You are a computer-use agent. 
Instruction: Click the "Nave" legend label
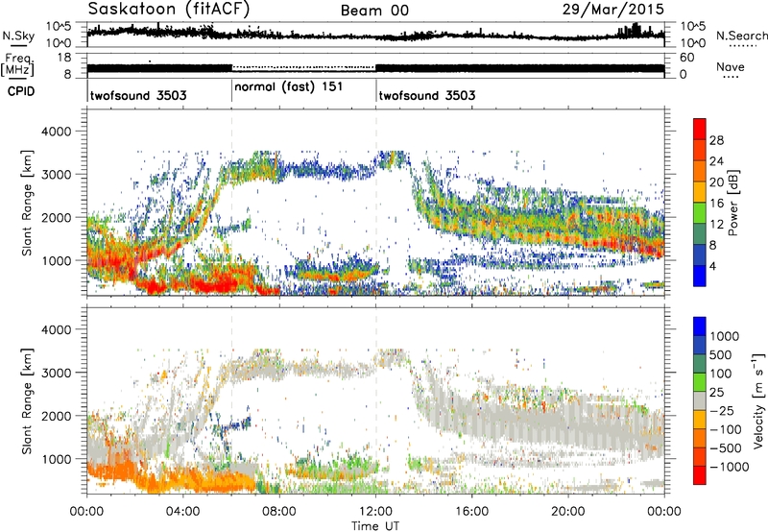[x=731, y=66]
